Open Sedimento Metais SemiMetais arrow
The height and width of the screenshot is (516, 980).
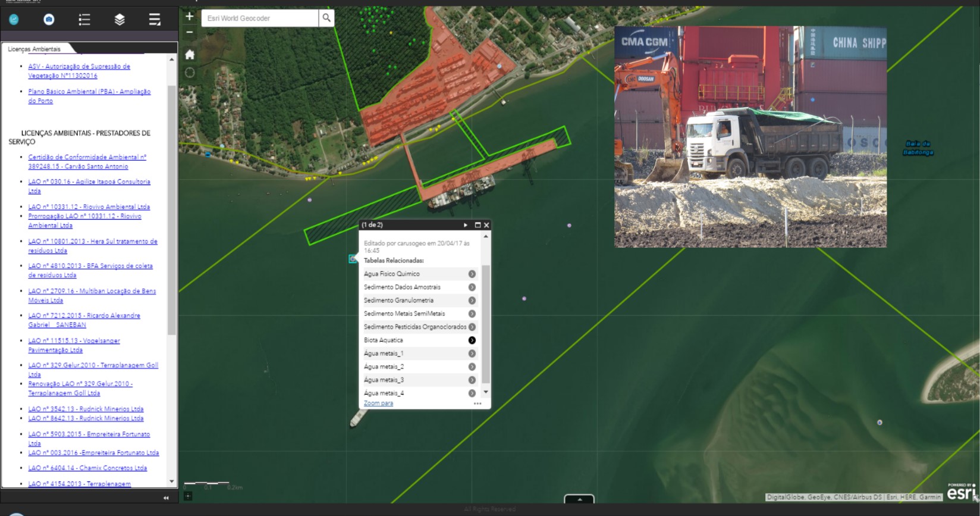(472, 314)
